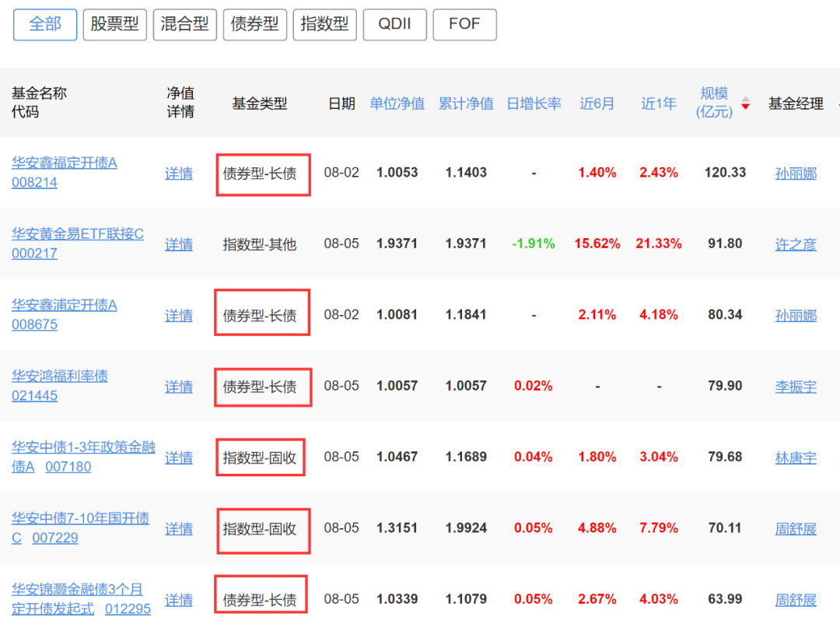The image size is (840, 624).
Task: Select the 全部 filter tab
Action: 45,24
